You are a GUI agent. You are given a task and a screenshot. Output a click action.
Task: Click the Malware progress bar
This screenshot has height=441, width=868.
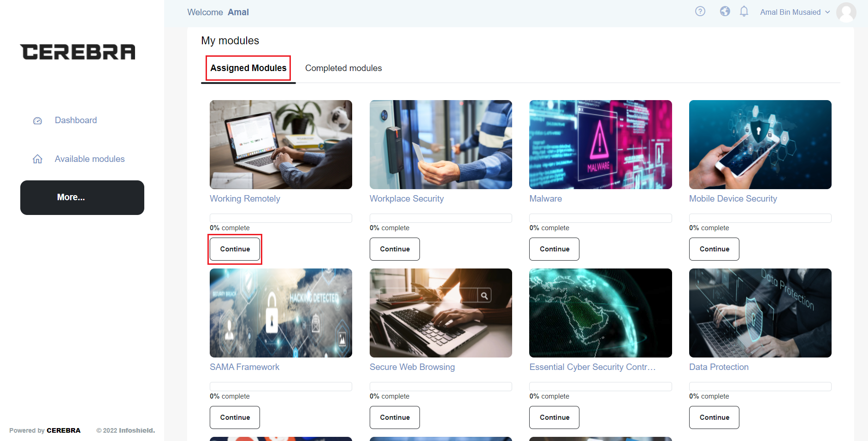point(601,218)
